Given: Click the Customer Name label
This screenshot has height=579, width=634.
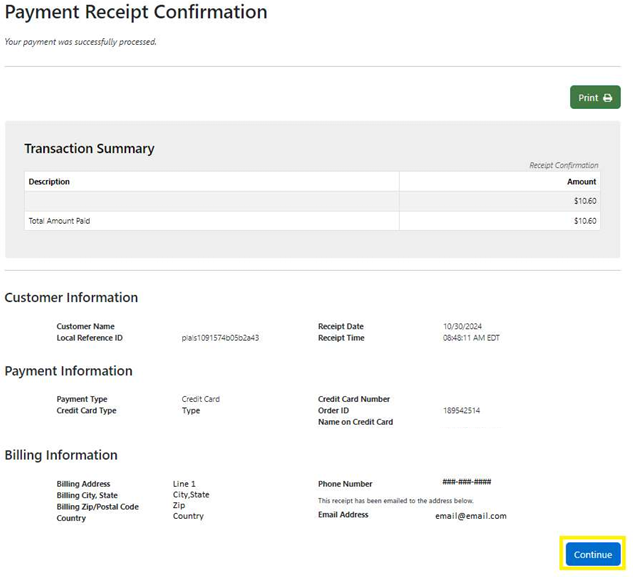Looking at the screenshot, I should [85, 326].
